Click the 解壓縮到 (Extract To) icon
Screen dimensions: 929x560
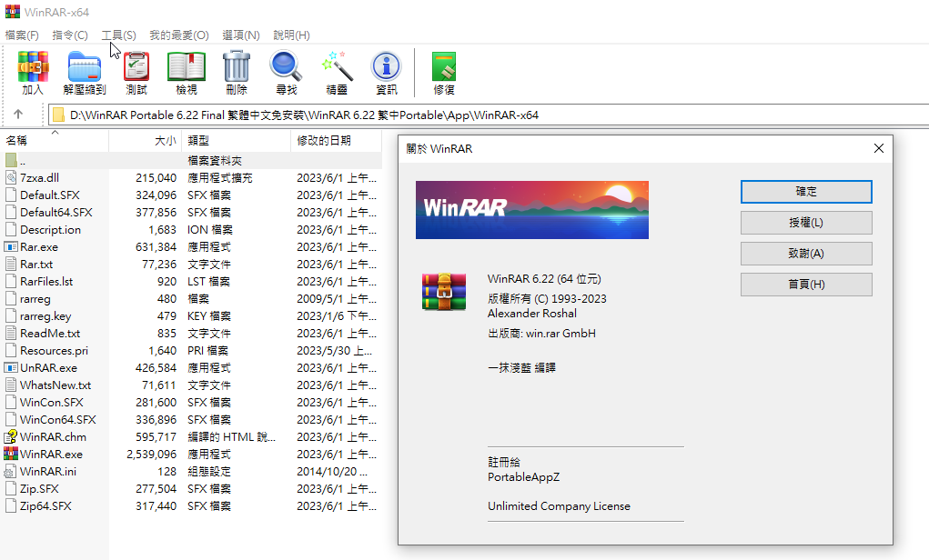85,73
